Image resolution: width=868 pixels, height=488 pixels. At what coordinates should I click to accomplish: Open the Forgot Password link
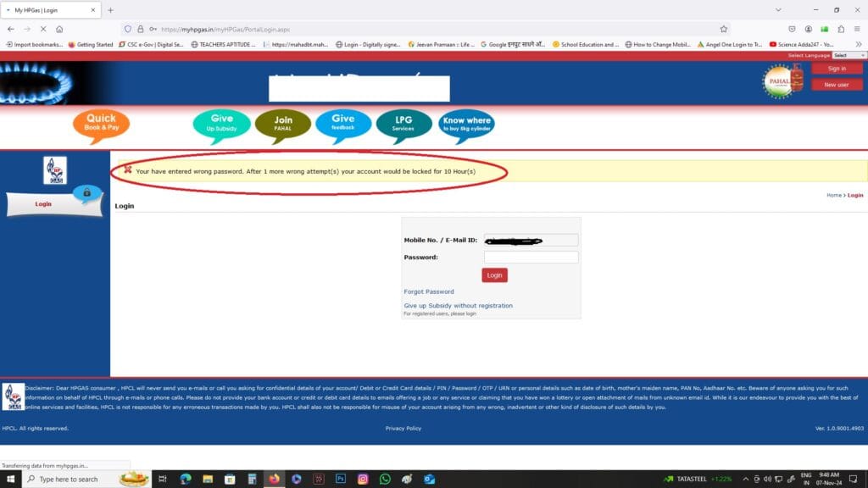point(428,291)
